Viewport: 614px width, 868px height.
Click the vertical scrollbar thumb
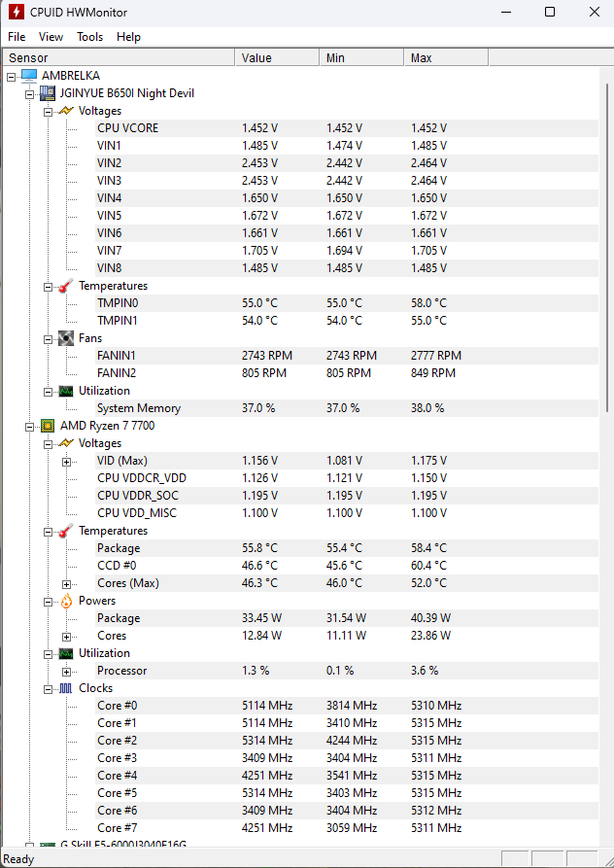coord(607,246)
